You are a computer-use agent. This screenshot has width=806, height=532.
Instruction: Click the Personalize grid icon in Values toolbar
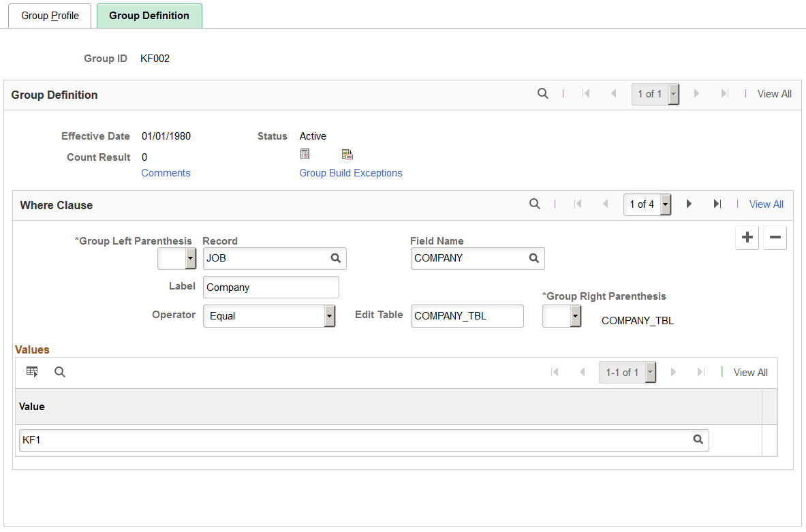click(x=32, y=371)
